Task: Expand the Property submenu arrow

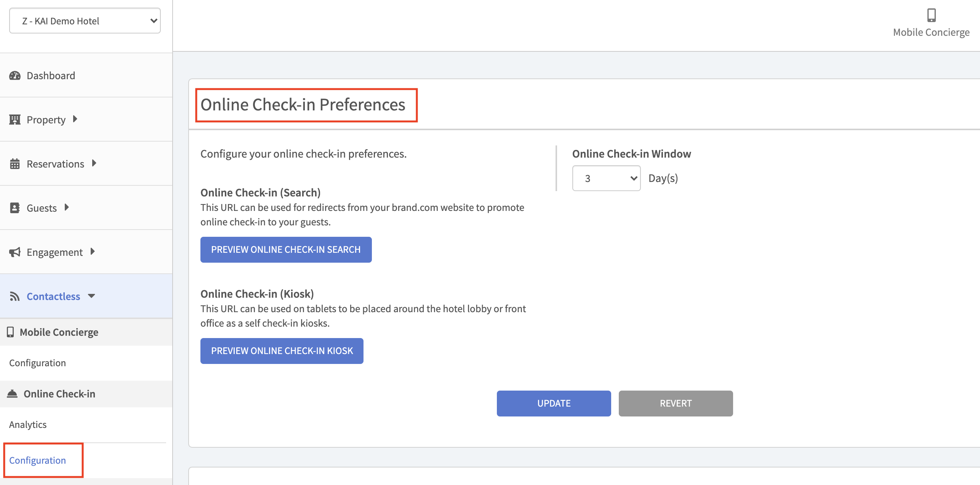Action: pyautogui.click(x=75, y=119)
